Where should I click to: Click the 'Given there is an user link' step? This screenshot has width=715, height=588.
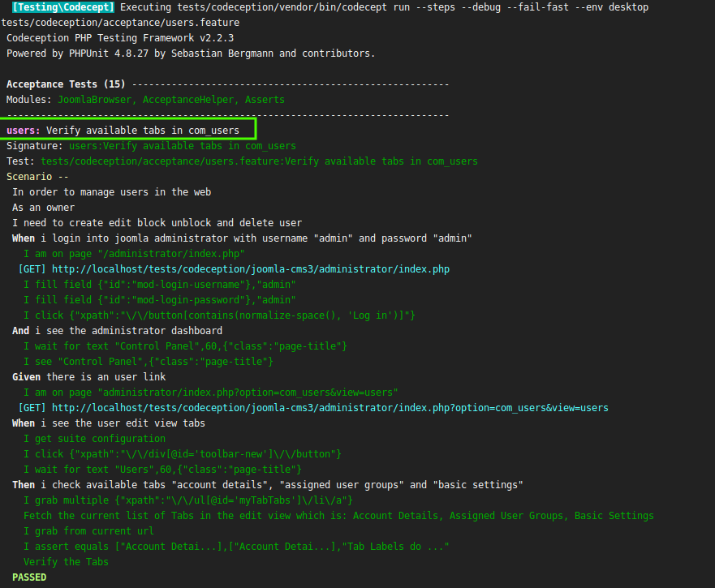coord(89,377)
